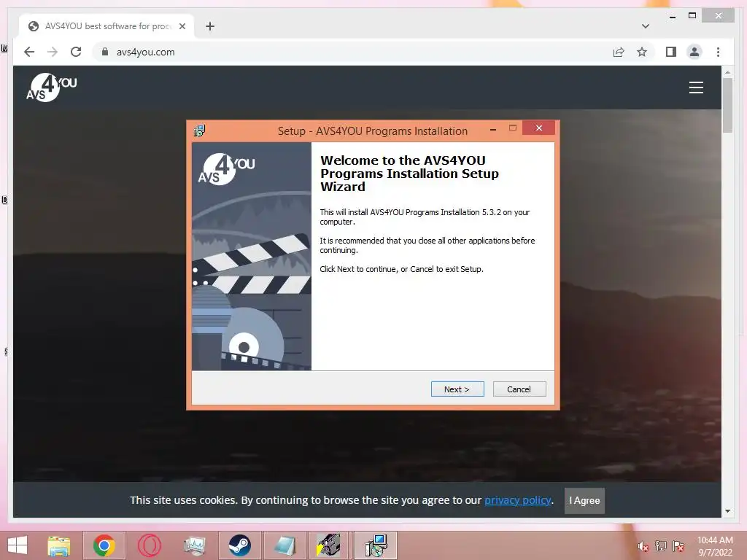Screen dimensions: 747x560
Task: Bookmark this page with star icon
Action: pyautogui.click(x=642, y=52)
